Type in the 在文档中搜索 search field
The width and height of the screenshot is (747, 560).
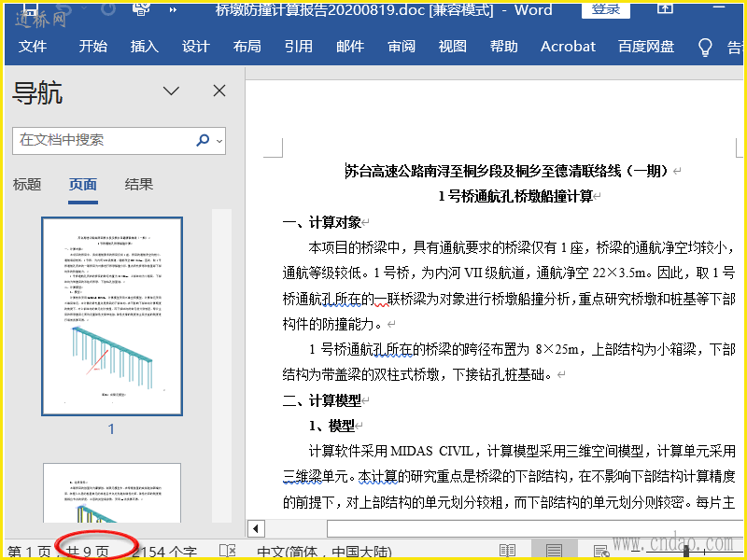coord(103,141)
